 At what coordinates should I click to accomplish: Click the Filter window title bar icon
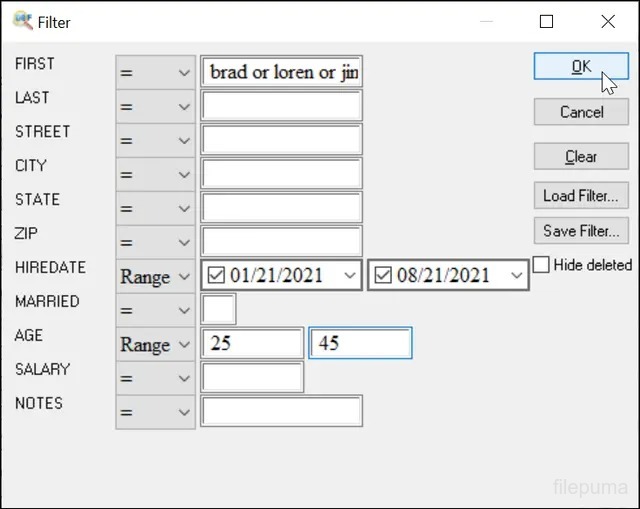click(22, 21)
